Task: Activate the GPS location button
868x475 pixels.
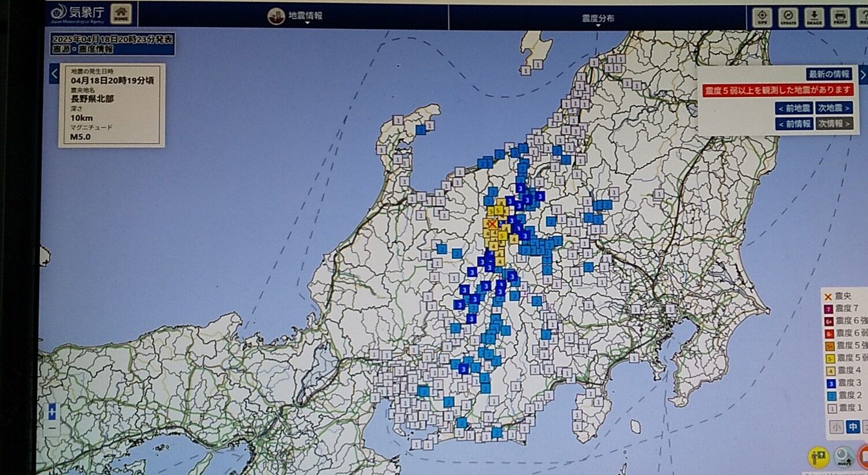Action: (762, 17)
